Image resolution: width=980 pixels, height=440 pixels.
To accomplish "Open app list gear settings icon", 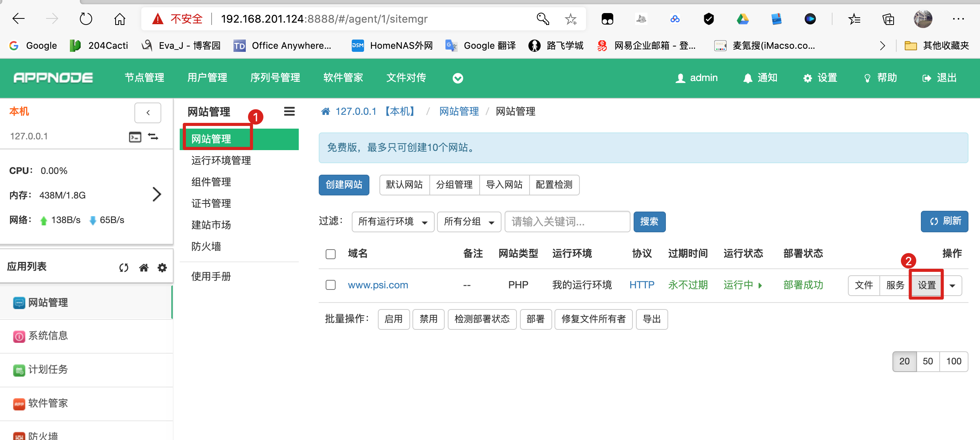I will 162,268.
